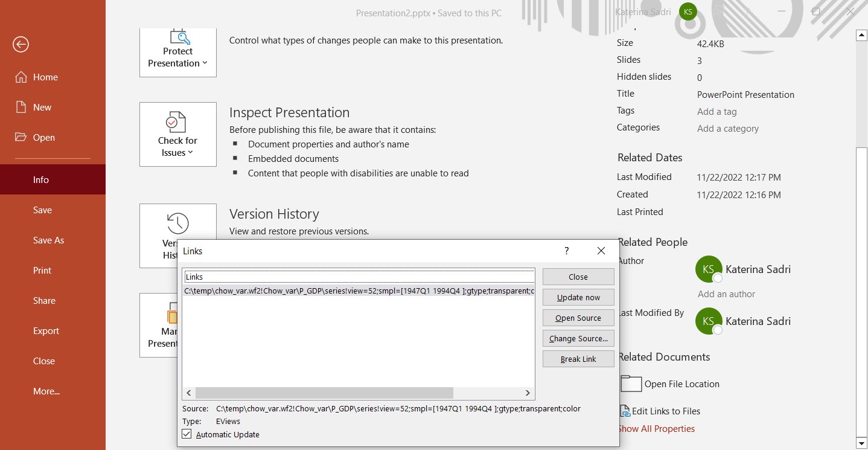Open the More... menu in the sidebar
The image size is (868, 450).
pyautogui.click(x=46, y=391)
